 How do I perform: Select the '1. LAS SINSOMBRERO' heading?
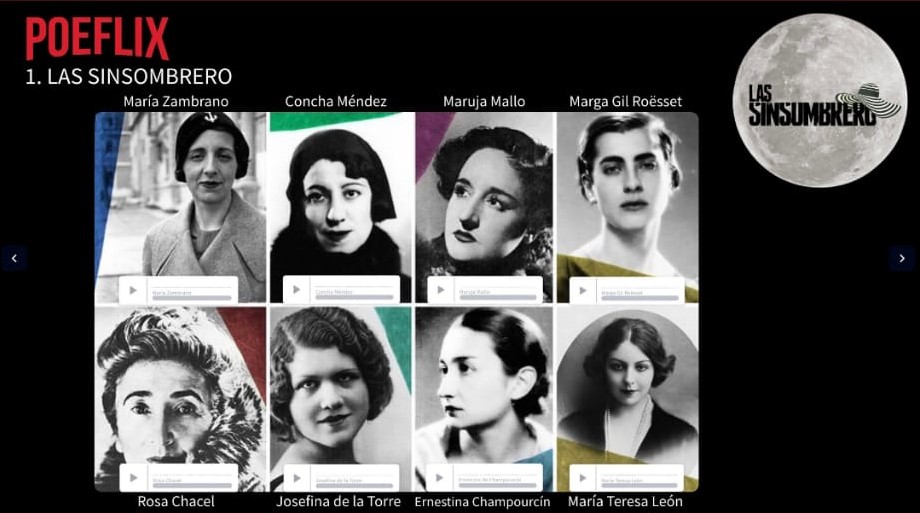pos(128,76)
